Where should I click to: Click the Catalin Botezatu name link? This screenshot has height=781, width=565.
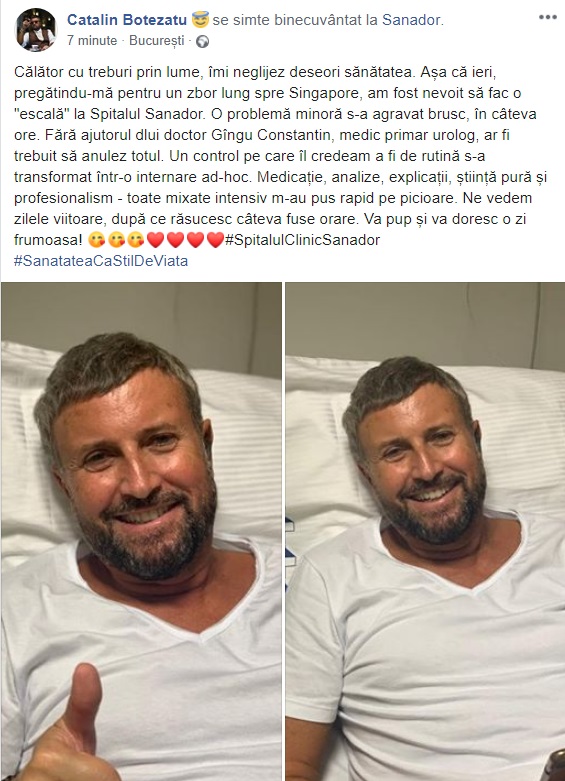(127, 20)
